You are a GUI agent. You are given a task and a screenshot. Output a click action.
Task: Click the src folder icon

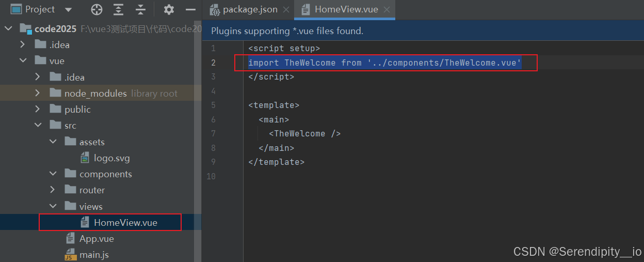click(55, 125)
